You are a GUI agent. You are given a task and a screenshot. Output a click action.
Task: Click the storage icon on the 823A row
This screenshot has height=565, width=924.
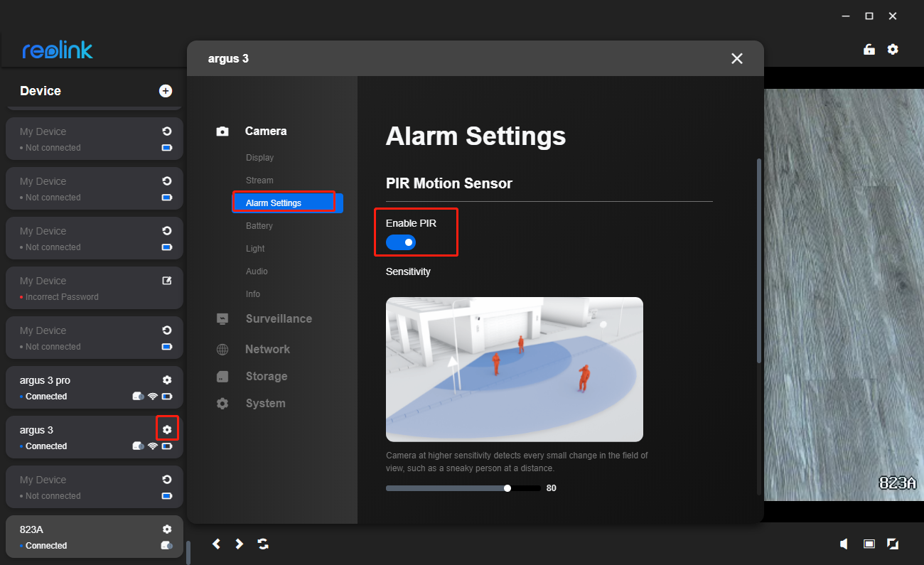(166, 545)
